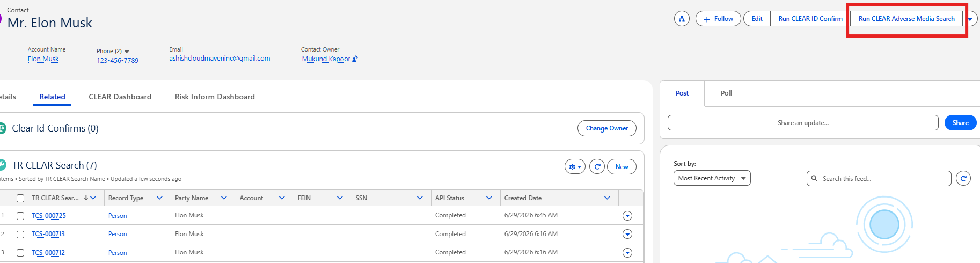Click Elon Musk party name in TCS-000713 row
The height and width of the screenshot is (263, 980).
click(189, 234)
